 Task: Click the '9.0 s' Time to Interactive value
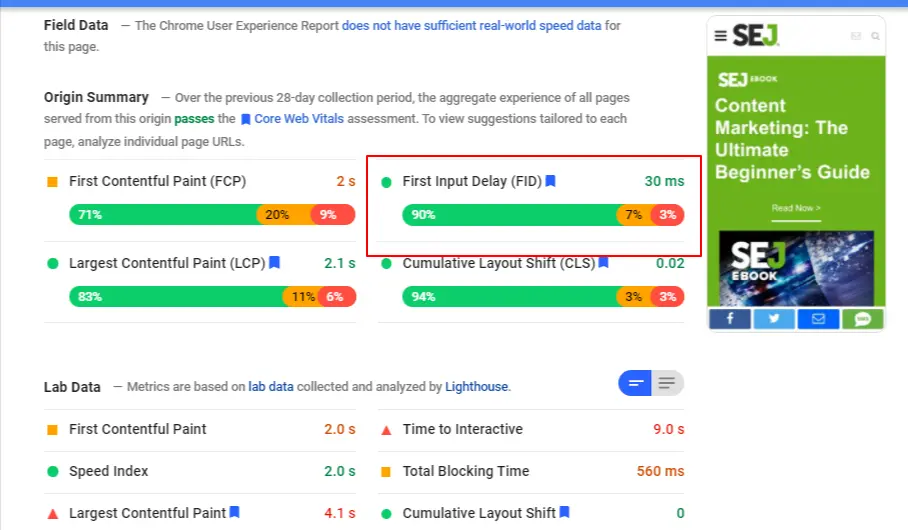tap(669, 429)
